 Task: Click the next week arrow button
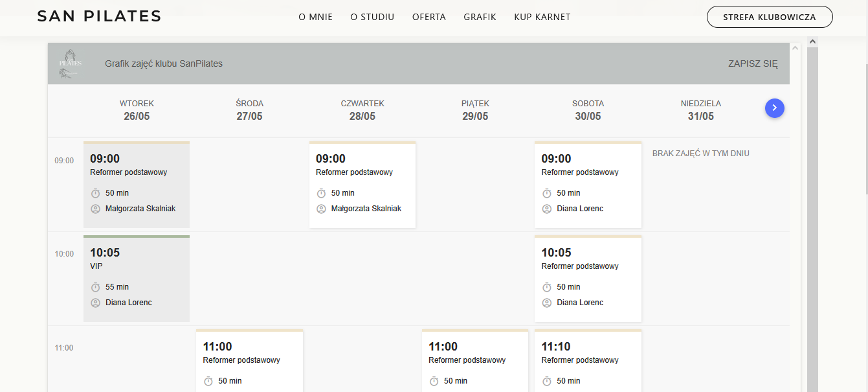[775, 108]
